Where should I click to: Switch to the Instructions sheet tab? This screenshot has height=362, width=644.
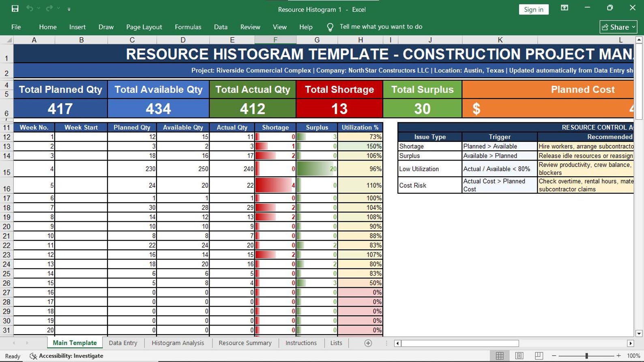click(x=301, y=343)
